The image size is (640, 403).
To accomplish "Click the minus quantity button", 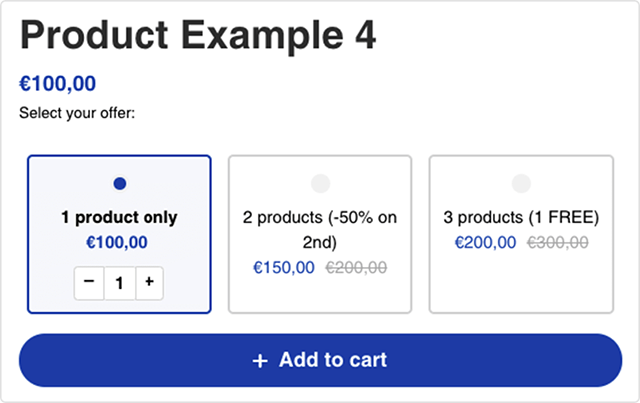I will click(x=89, y=283).
